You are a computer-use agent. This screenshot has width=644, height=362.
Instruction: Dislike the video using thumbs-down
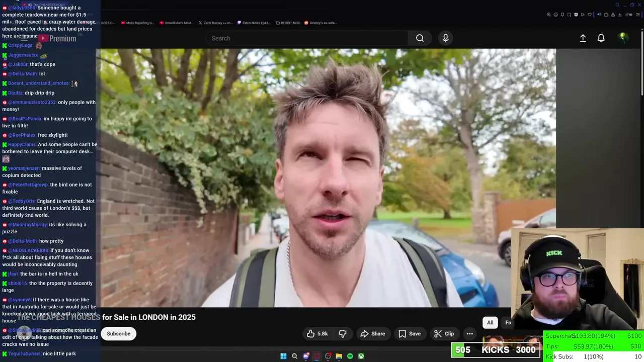[343, 334]
